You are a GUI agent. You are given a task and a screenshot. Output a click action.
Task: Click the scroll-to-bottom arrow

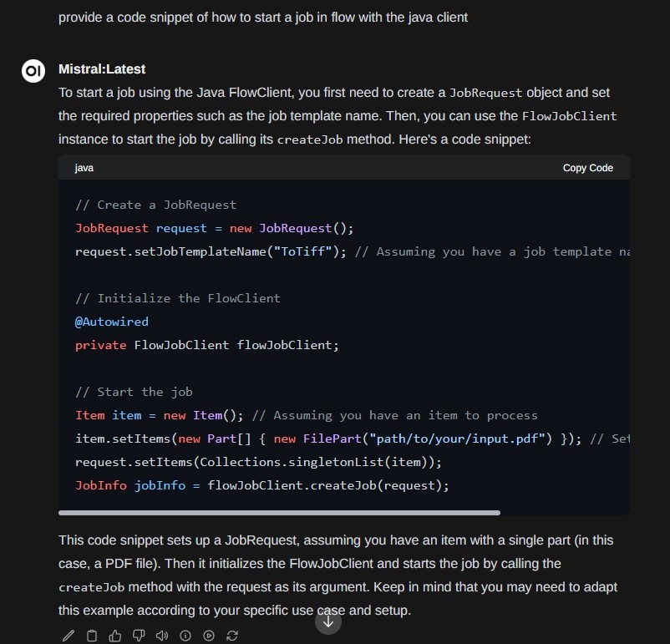(x=328, y=621)
